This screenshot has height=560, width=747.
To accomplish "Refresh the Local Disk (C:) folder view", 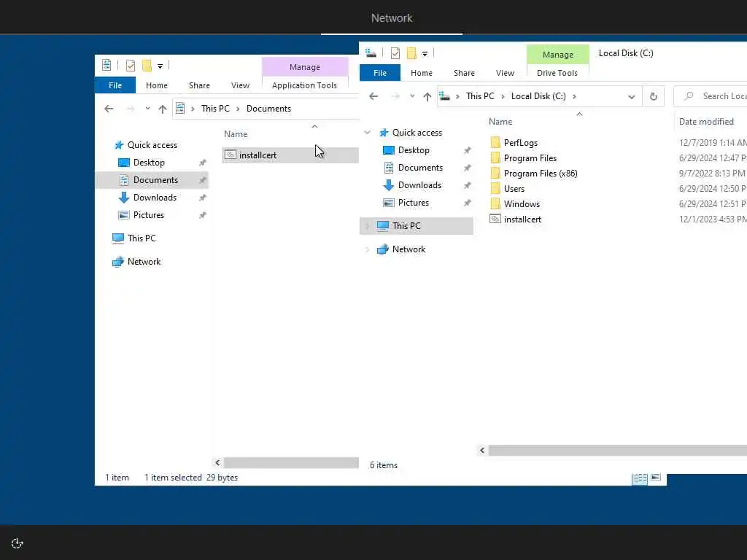I will (654, 97).
